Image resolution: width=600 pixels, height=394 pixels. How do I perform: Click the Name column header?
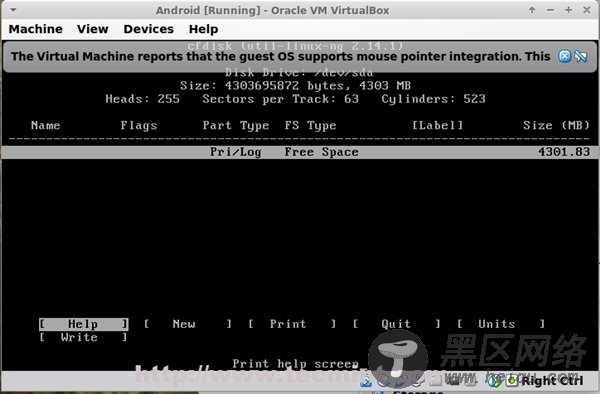coord(46,125)
